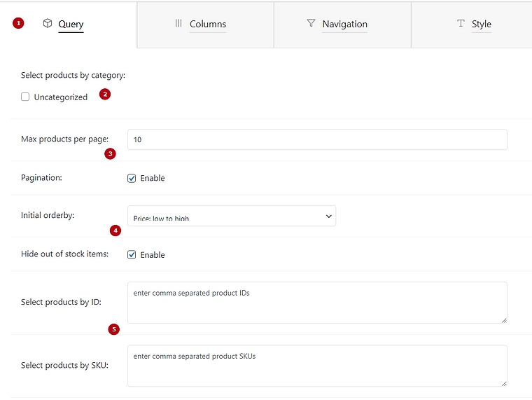Click resize handle of product SKUs textarea
This screenshot has width=532, height=400.
click(x=503, y=382)
